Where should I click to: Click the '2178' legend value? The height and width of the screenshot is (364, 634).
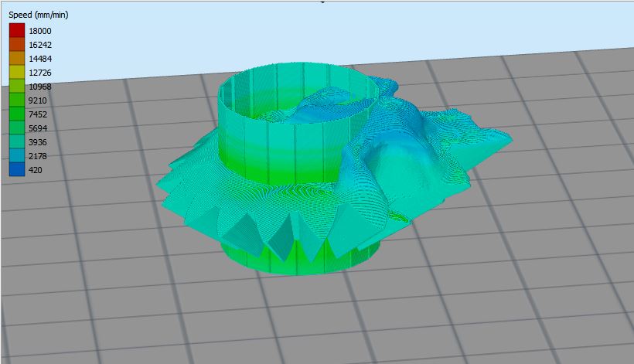(38, 156)
